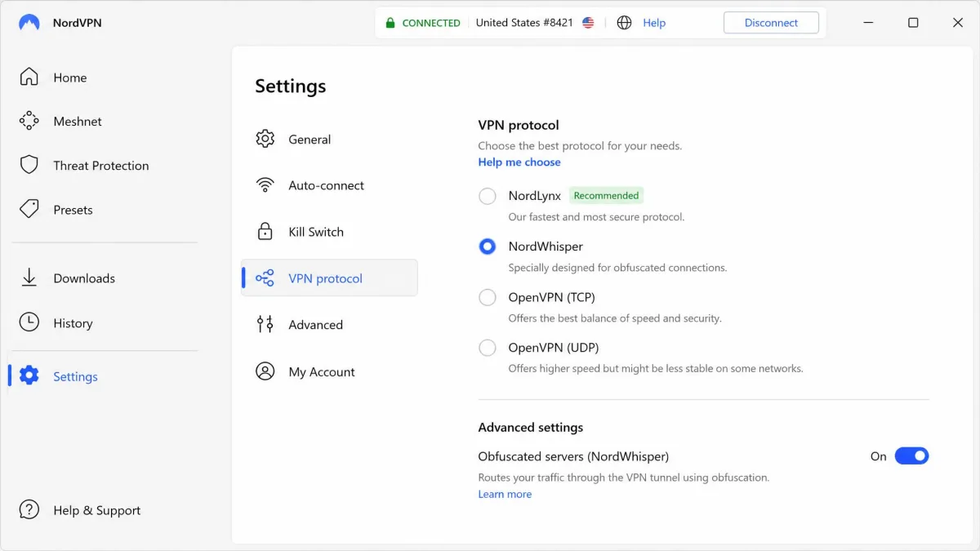
Task: Switch to the Auto-connect settings tab
Action: pos(329,185)
